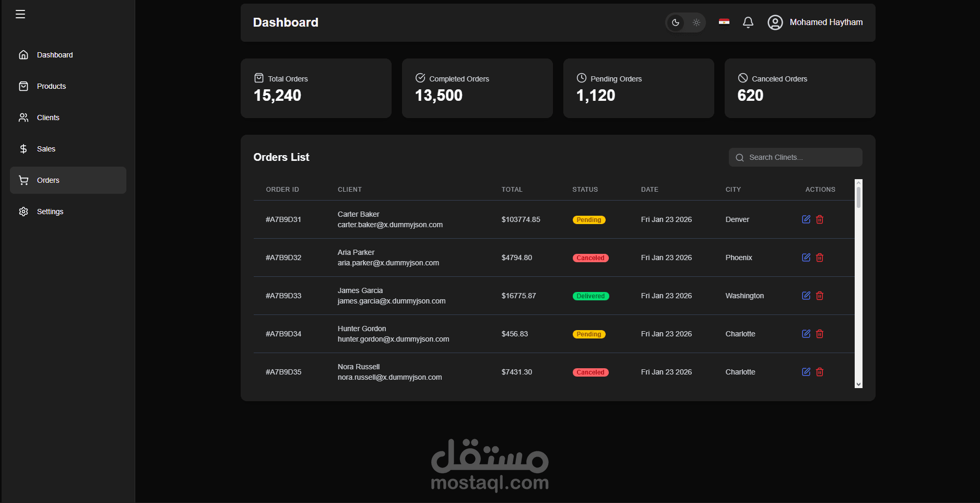Image resolution: width=980 pixels, height=503 pixels.
Task: Edit order #A7B9D33
Action: 806,296
